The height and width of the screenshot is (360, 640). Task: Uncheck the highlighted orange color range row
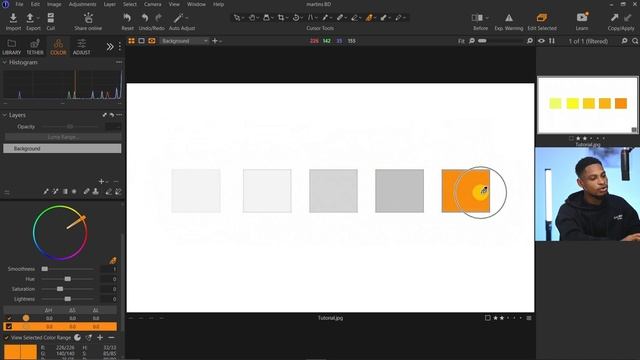(9, 327)
